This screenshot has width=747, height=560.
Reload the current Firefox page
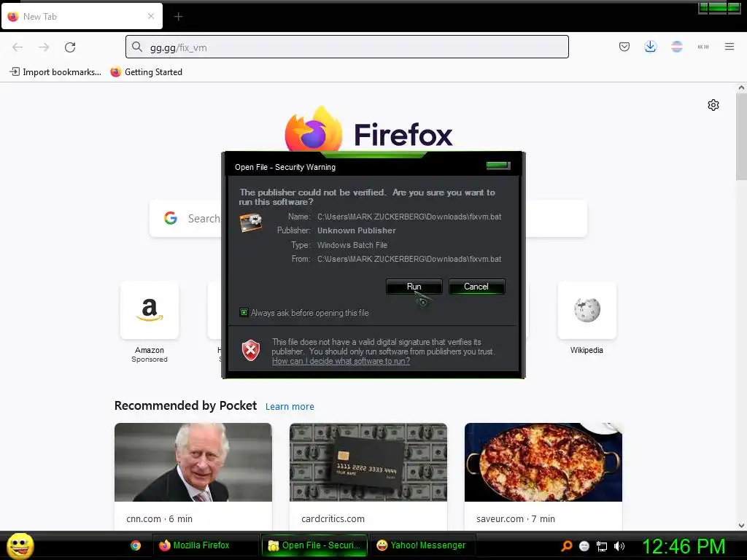70,47
